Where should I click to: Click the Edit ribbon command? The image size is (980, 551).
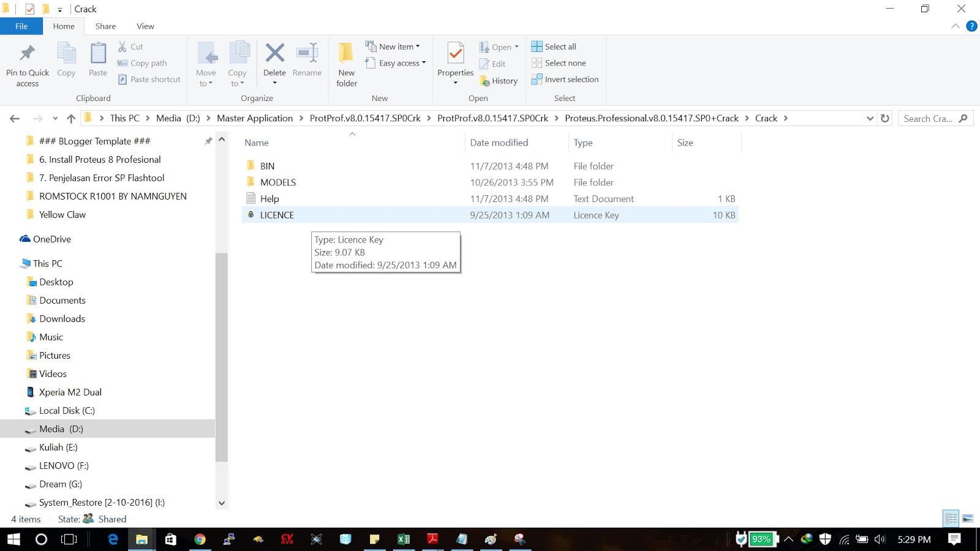(x=492, y=64)
